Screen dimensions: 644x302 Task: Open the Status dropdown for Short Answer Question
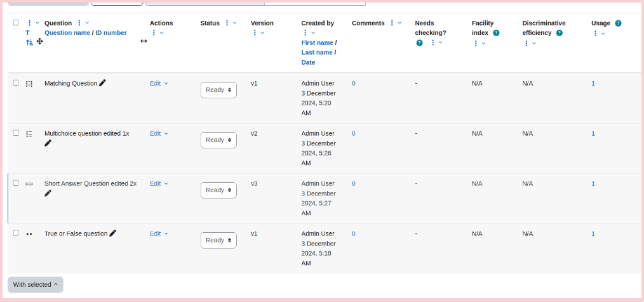218,190
